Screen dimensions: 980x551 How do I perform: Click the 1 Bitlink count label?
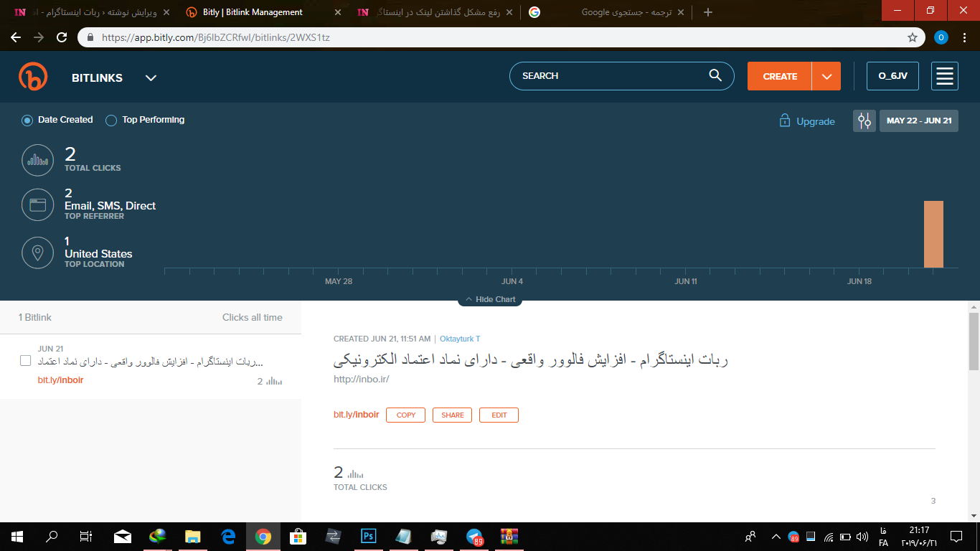(35, 317)
